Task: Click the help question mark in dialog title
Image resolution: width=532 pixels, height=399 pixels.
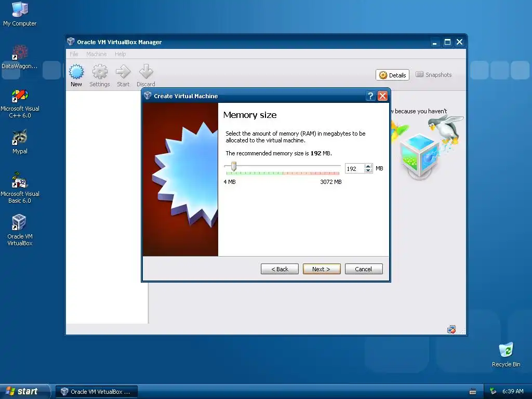Action: point(370,96)
